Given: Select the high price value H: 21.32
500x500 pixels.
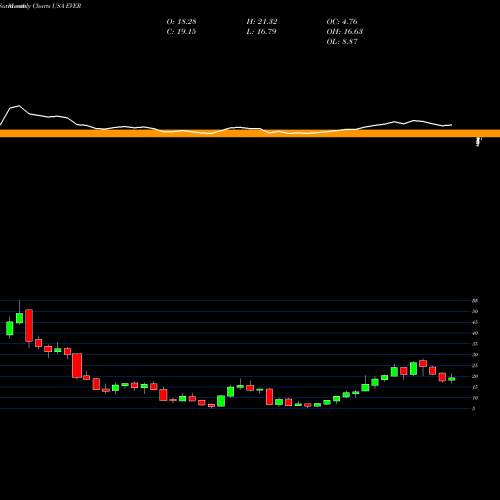Looking at the screenshot, I should click(262, 22).
